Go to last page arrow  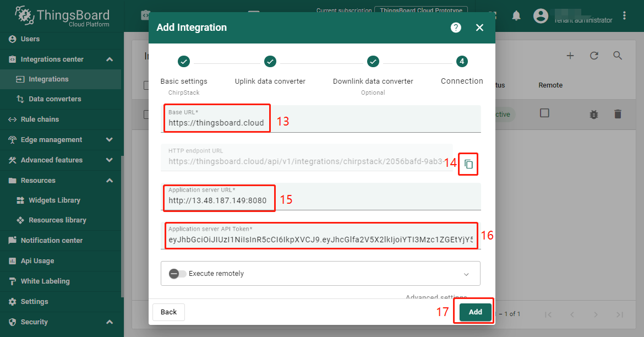(620, 314)
